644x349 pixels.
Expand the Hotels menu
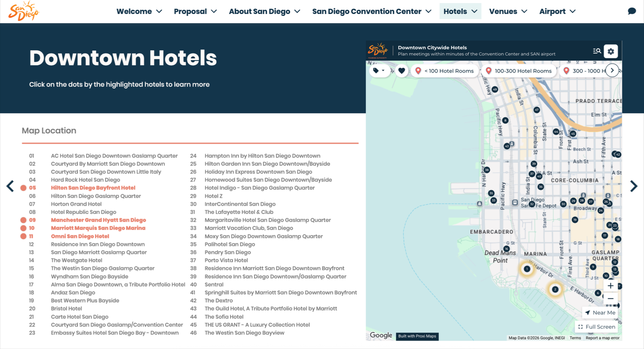tap(460, 11)
